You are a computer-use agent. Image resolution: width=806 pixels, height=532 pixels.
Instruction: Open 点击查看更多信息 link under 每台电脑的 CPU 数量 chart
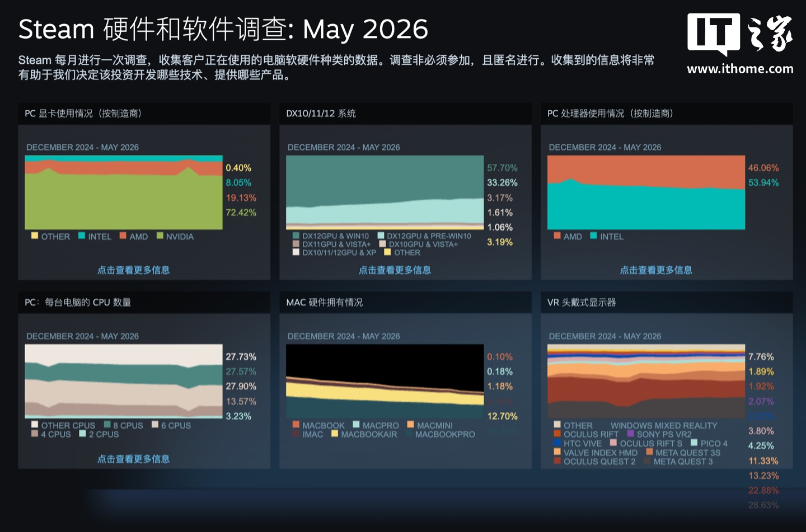pyautogui.click(x=133, y=459)
